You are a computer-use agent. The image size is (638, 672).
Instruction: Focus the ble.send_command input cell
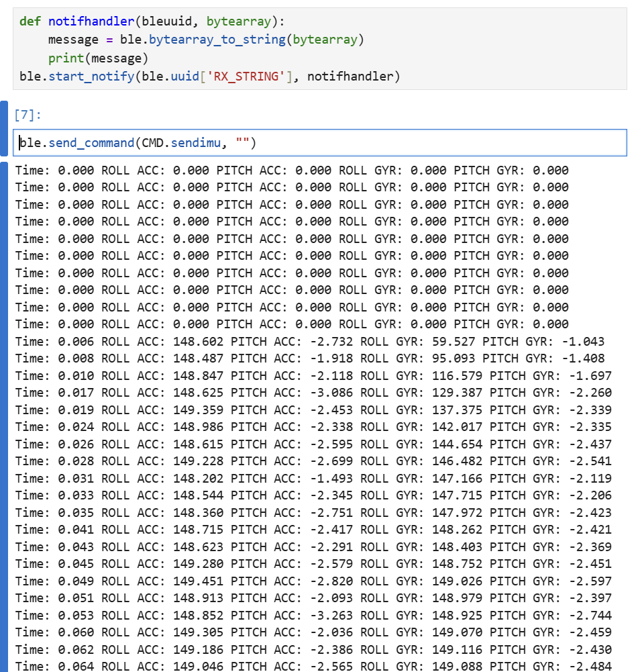pyautogui.click(x=403, y=143)
